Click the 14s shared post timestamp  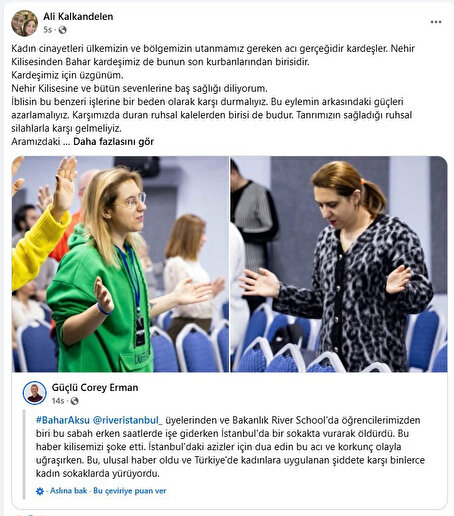[58, 401]
